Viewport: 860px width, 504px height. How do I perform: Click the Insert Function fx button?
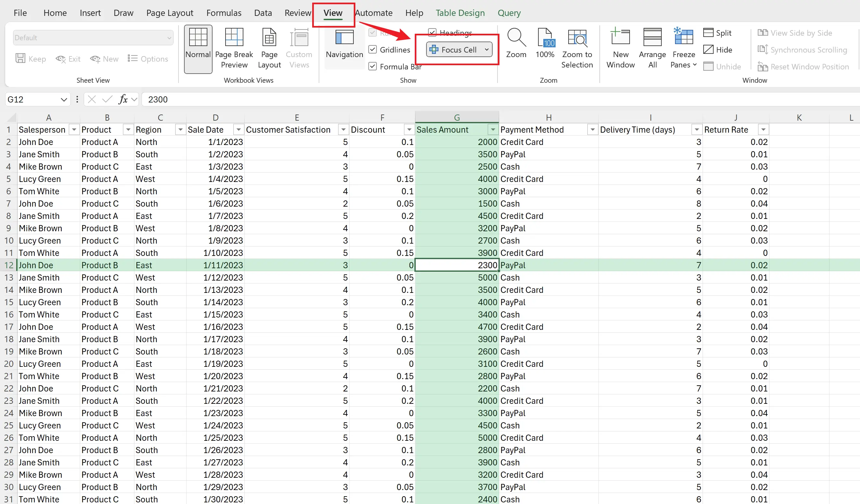coord(123,99)
